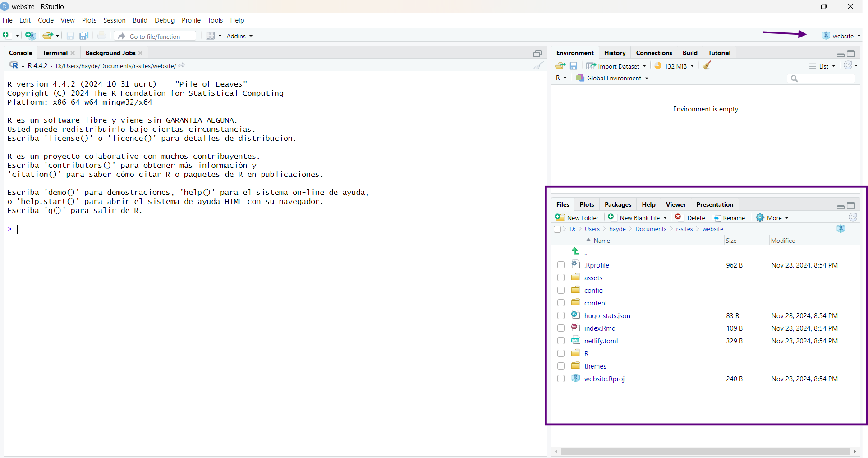Switch to the Packages tab

(x=618, y=204)
